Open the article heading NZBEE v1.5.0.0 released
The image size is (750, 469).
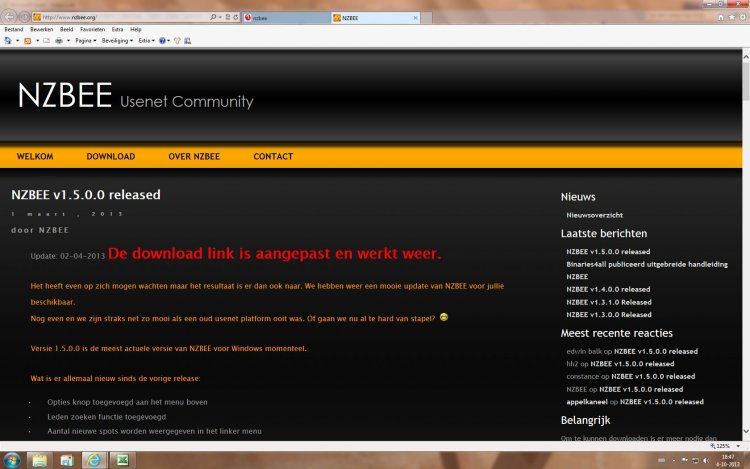[x=86, y=195]
